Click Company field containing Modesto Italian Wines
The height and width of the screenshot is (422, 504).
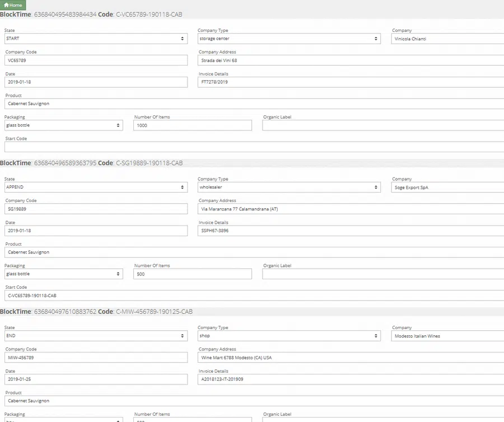(x=447, y=336)
